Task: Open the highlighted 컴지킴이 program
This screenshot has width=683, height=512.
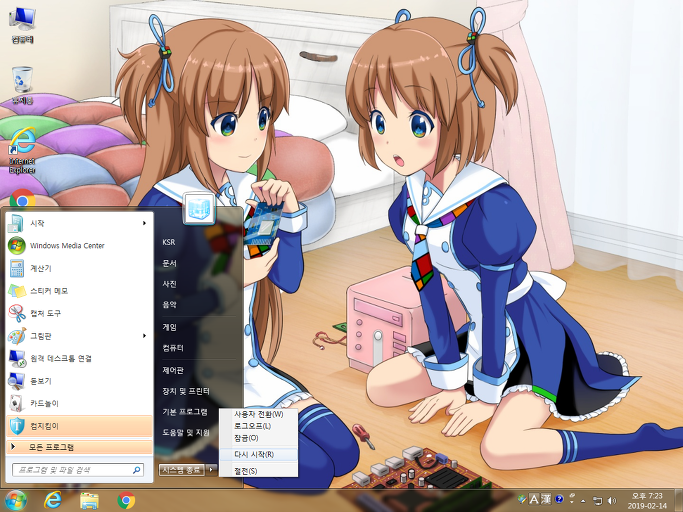Action: click(x=79, y=426)
